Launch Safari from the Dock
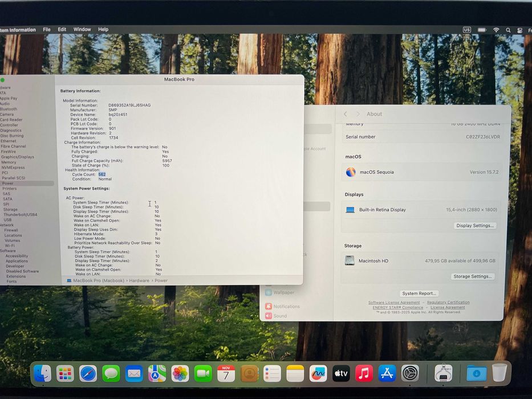 (x=88, y=373)
